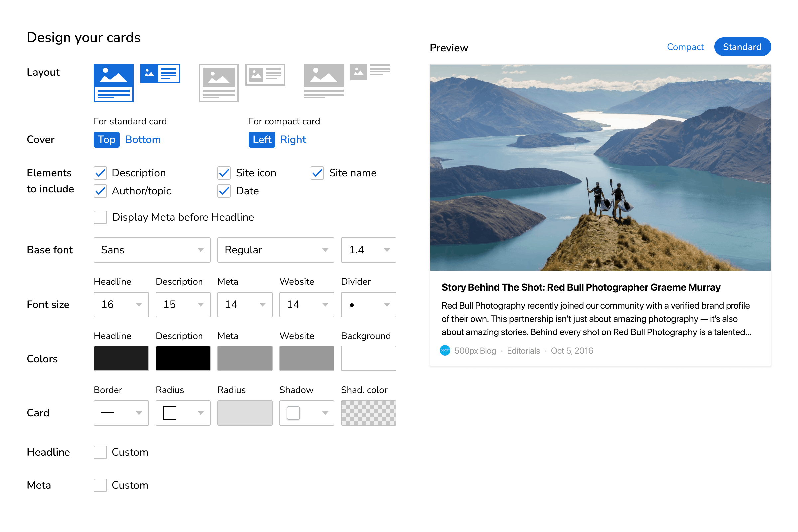Expand the Base font family dropdown

pyautogui.click(x=151, y=249)
